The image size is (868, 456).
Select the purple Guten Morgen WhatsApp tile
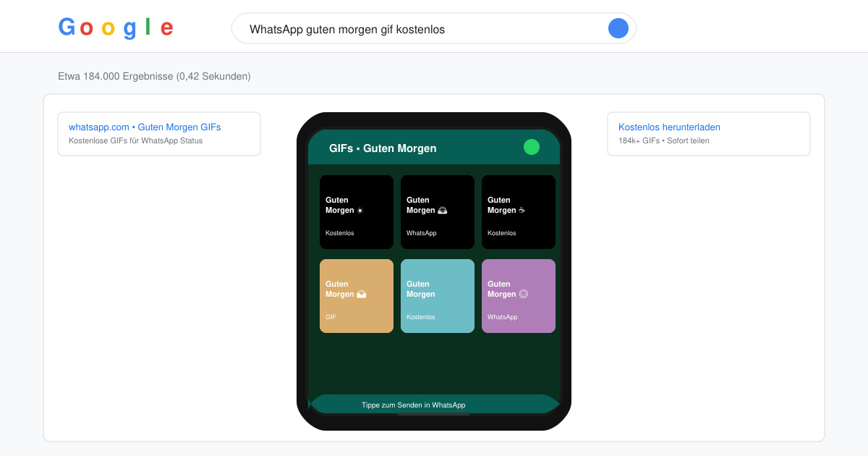click(x=519, y=296)
